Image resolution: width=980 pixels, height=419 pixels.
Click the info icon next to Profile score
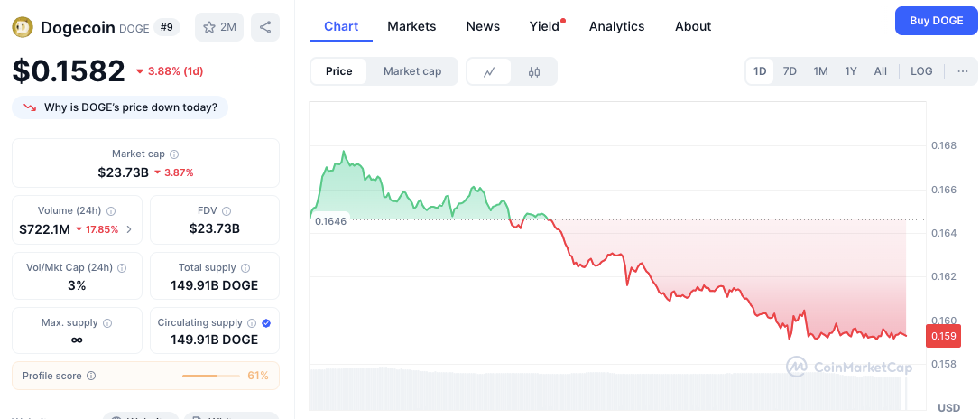91,376
